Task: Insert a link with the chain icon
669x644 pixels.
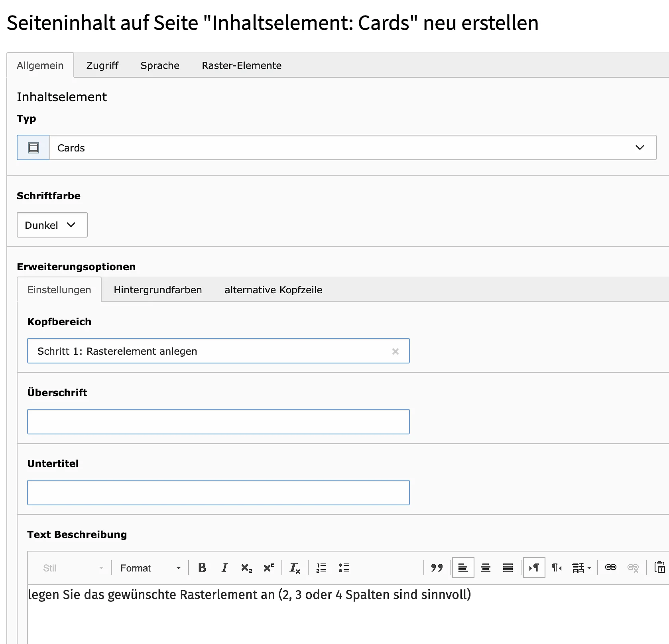Action: (x=611, y=567)
